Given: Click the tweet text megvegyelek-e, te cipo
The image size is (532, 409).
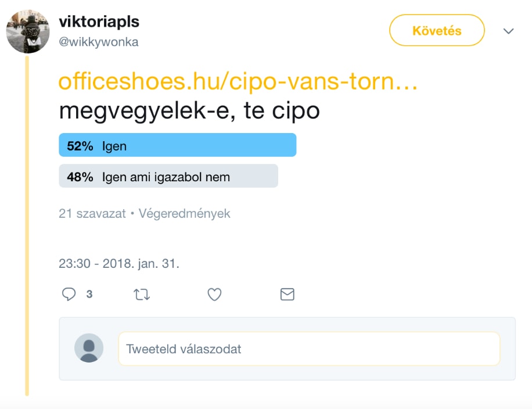Looking at the screenshot, I should (189, 110).
